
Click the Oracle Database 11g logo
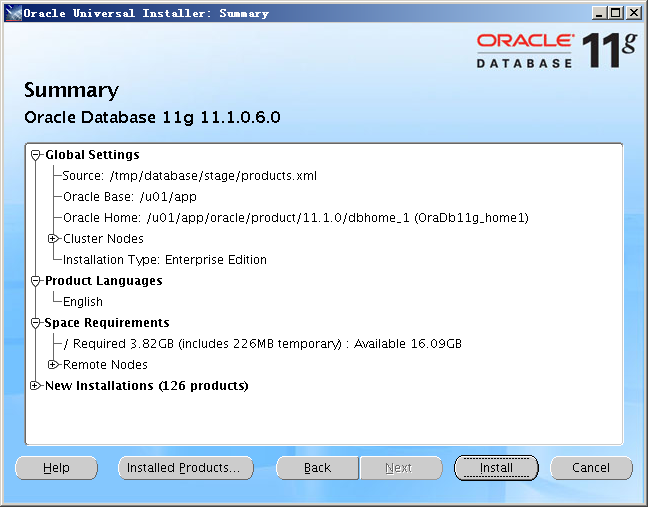(x=555, y=50)
